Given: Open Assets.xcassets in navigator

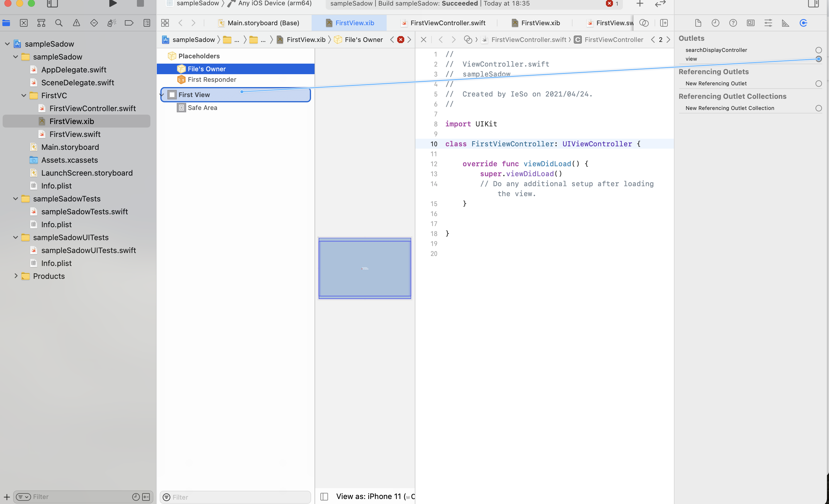Looking at the screenshot, I should tap(69, 160).
